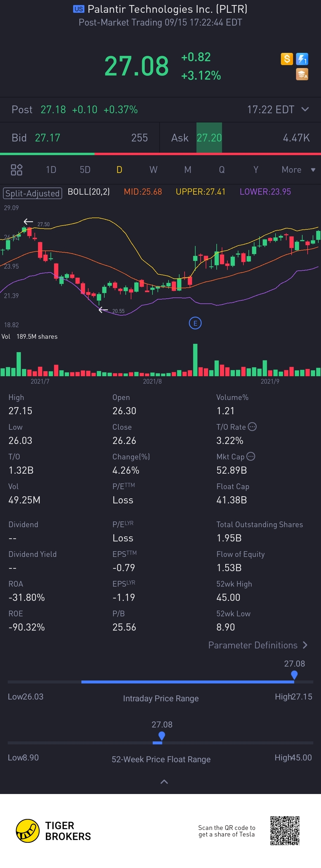The image size is (321, 868).
Task: Toggle the Split-Adjusted chart option
Action: (x=32, y=193)
